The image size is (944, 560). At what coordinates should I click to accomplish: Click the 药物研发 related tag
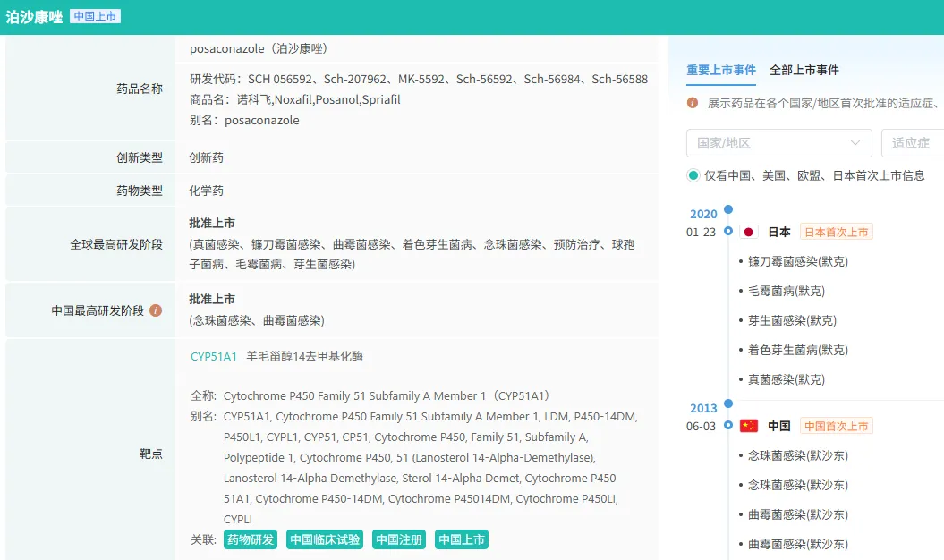tap(251, 539)
